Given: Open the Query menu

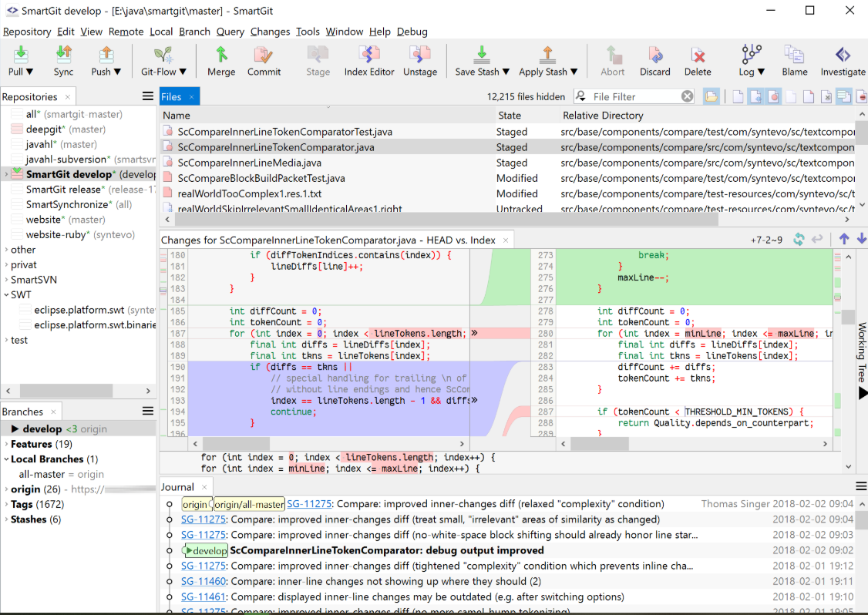Looking at the screenshot, I should [x=230, y=32].
